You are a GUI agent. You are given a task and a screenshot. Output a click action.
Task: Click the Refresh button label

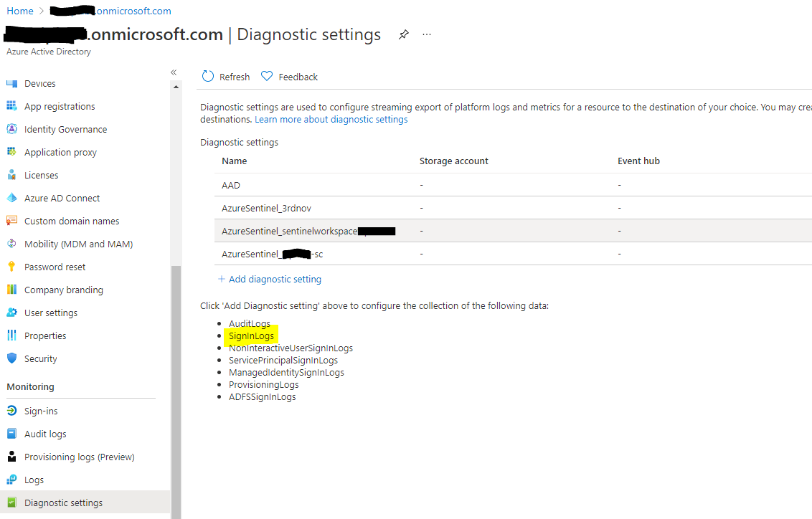[x=235, y=77]
